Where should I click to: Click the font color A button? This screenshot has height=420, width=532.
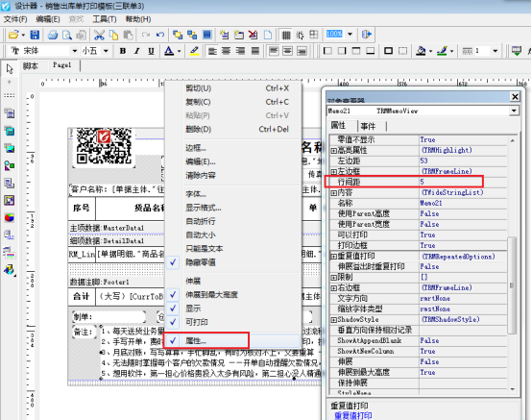[169, 51]
